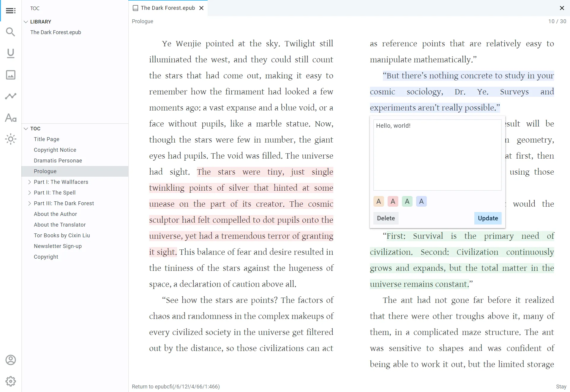Open the brightness theme control
The image size is (570, 392).
coord(11,139)
